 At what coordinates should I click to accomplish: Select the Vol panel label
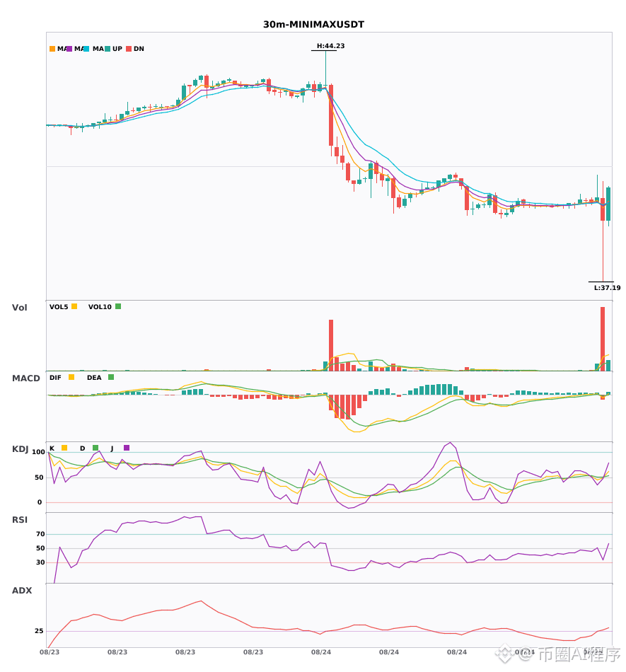pos(19,307)
